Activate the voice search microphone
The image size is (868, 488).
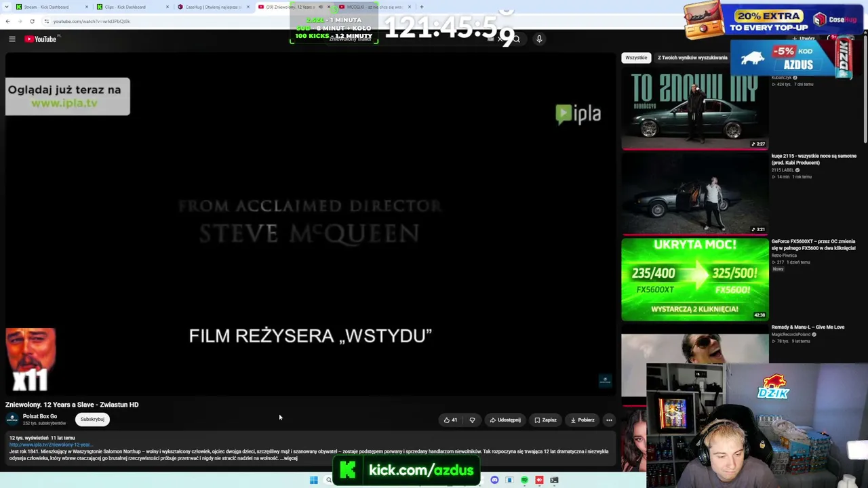coord(539,39)
